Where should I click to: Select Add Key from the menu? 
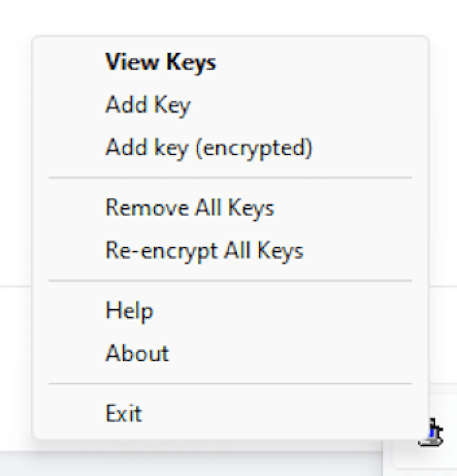tap(147, 105)
